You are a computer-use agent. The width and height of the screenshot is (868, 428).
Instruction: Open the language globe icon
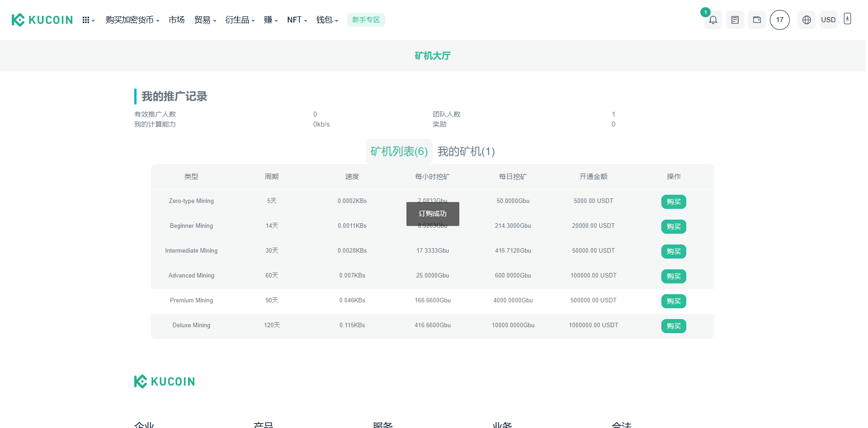tap(807, 20)
